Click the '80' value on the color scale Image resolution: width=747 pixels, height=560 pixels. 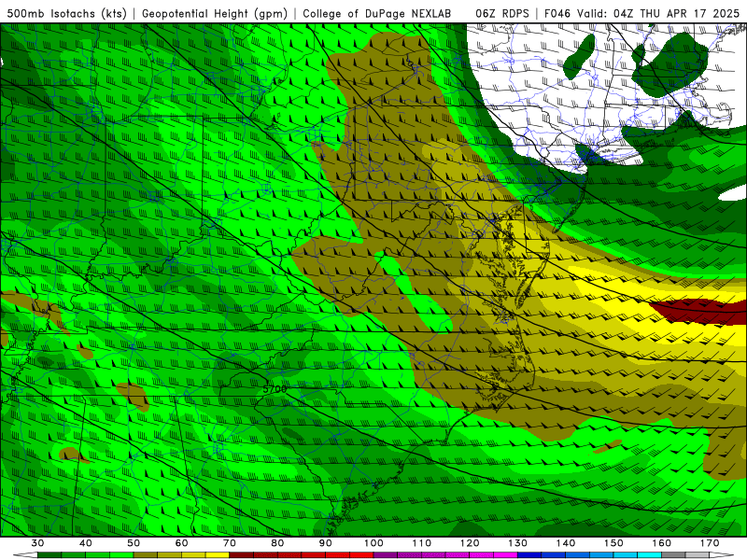(x=277, y=543)
